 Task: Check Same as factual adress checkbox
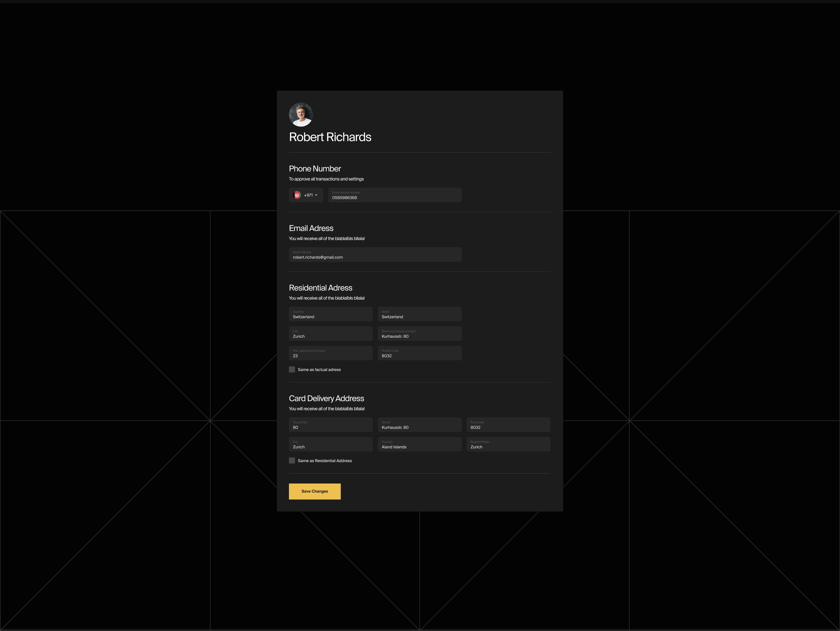tap(292, 369)
